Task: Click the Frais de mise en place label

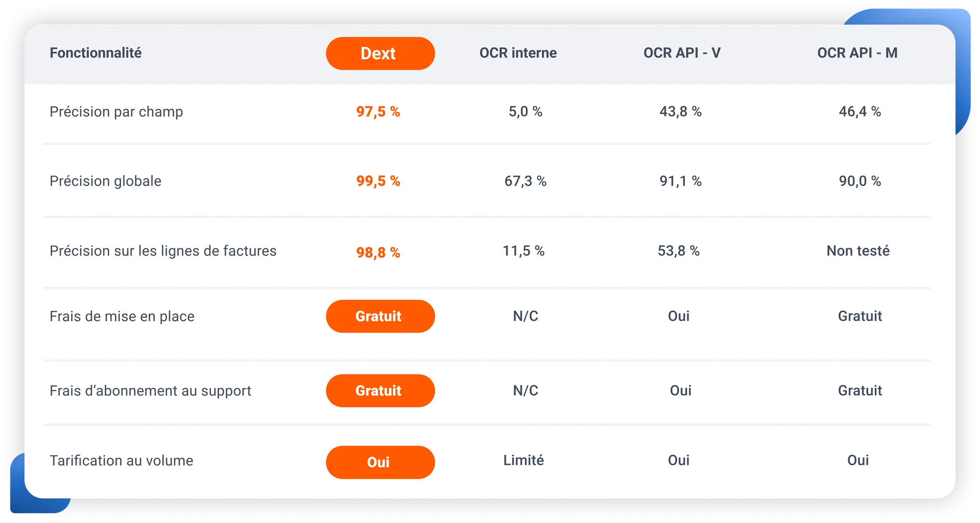Action: tap(122, 317)
